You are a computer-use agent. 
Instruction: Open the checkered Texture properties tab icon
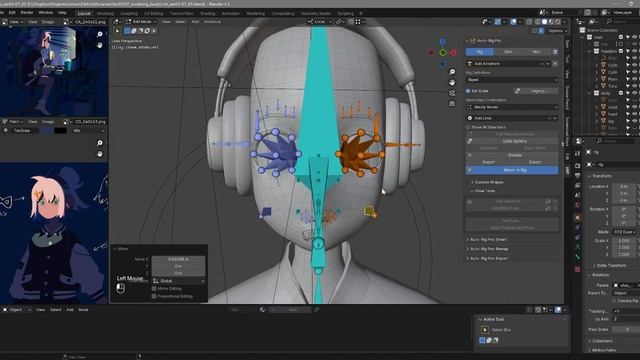point(578,269)
